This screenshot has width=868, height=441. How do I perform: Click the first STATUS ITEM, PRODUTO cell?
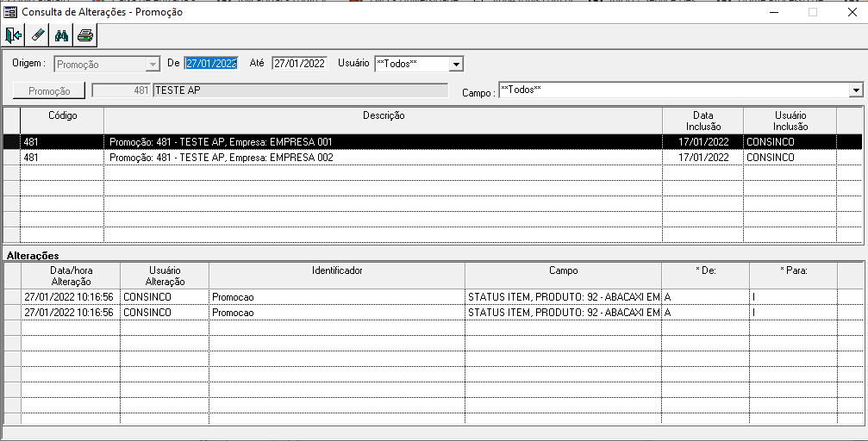pos(564,297)
